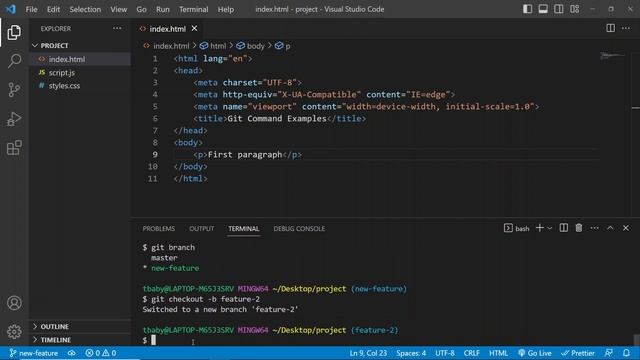Click Go Live in status bar
640x360 pixels.
[x=535, y=353]
